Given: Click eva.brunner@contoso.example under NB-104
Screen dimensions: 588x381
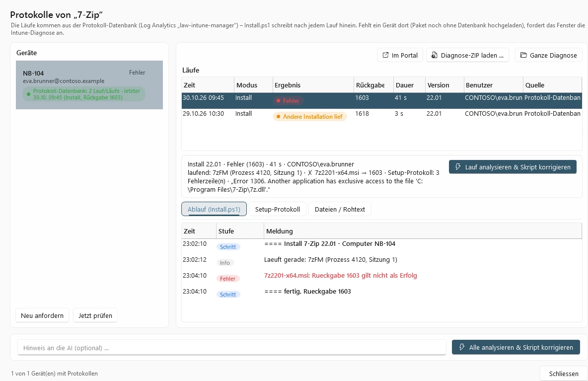Looking at the screenshot, I should click(64, 81).
